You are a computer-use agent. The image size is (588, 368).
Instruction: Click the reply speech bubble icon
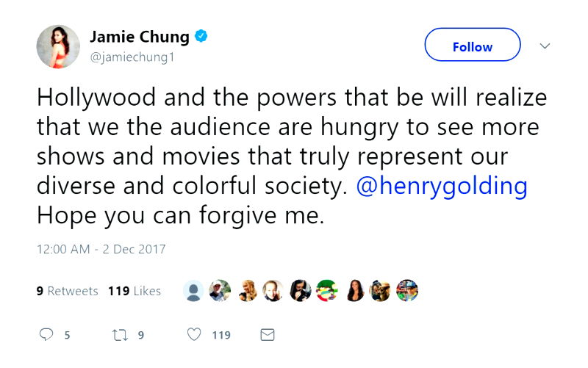(x=46, y=335)
